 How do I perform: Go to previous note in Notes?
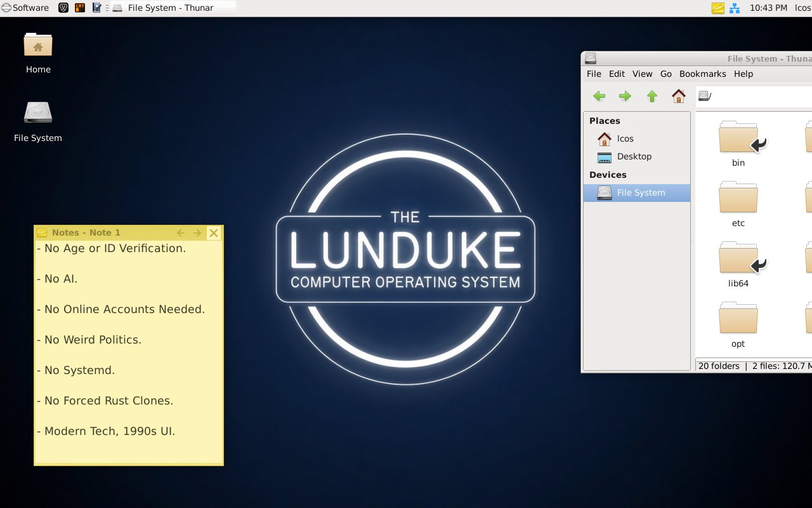pos(181,233)
